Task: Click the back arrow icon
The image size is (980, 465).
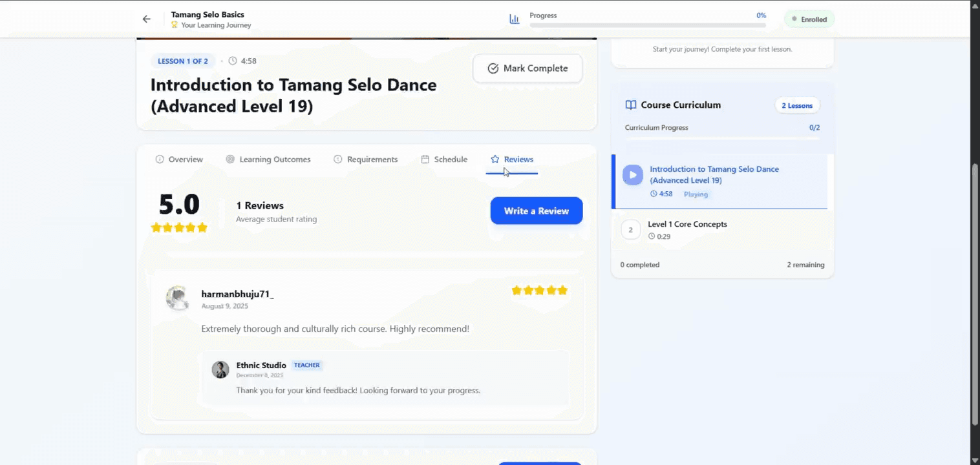Action: point(147,19)
